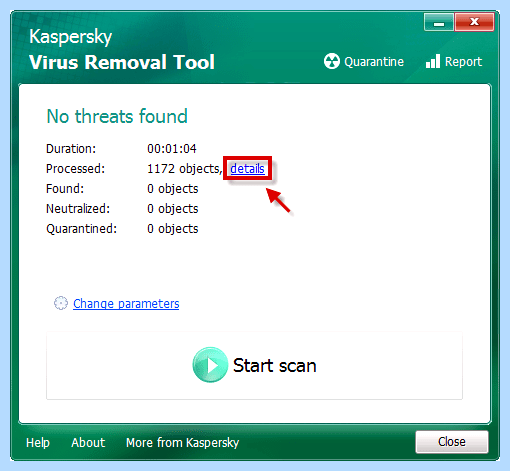Click the Kaspersky Virus Removal Tool title

tap(122, 50)
